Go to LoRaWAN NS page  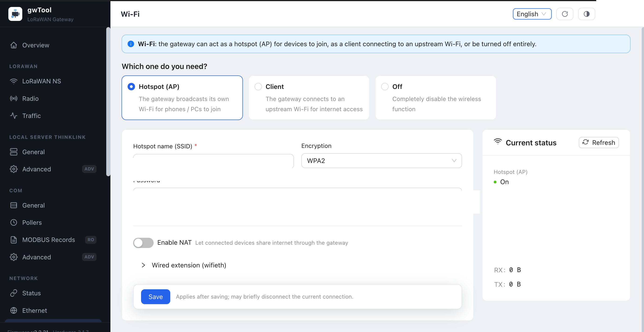tap(53, 81)
